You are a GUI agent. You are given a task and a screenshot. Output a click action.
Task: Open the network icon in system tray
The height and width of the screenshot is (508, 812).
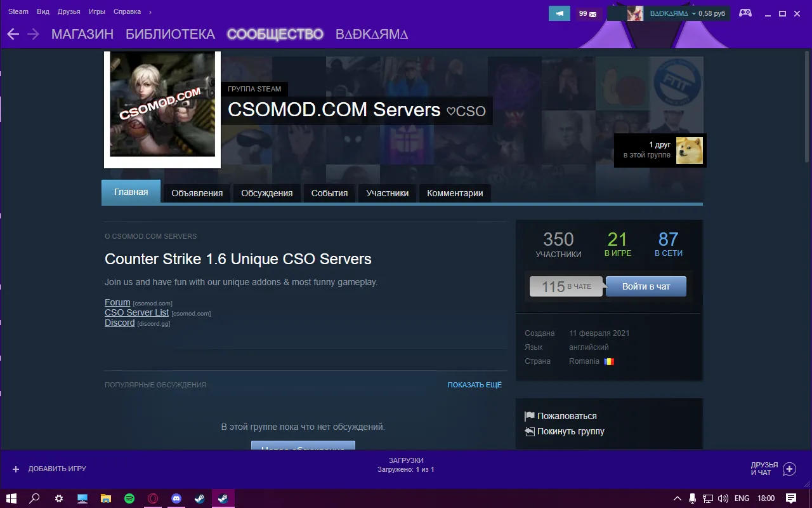click(708, 498)
